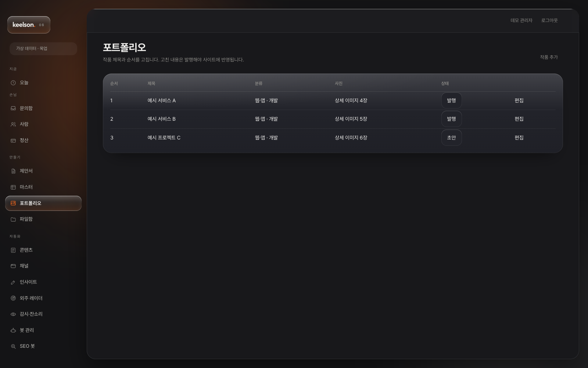Click the title 예시 프로젝트 C

[x=164, y=138]
